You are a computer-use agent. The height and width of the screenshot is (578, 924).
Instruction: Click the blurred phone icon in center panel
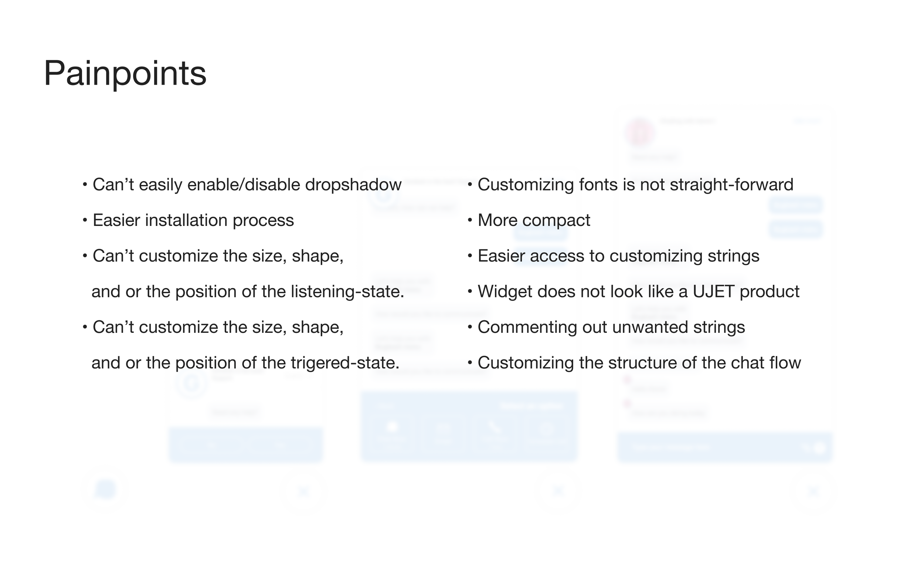[x=495, y=428]
